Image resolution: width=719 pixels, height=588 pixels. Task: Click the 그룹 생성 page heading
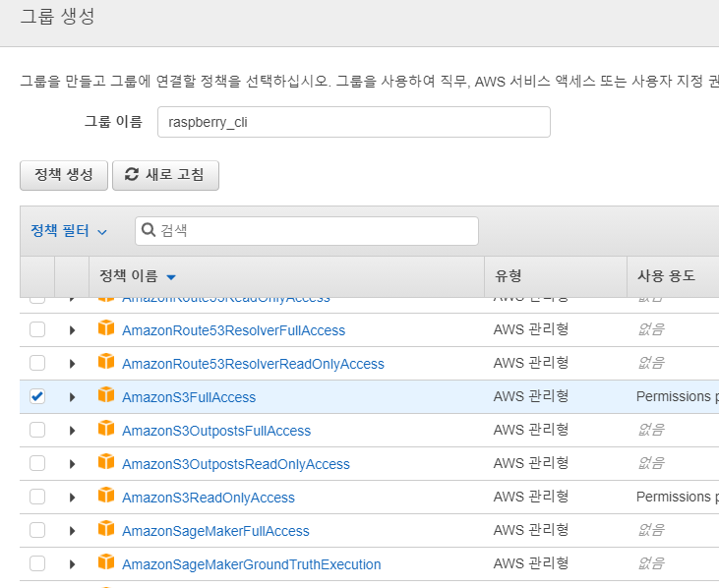tap(58, 17)
